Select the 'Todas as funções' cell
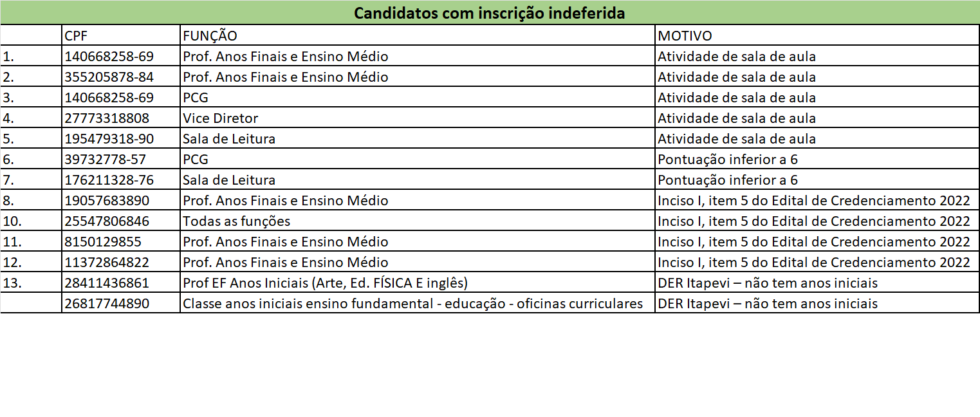 click(418, 221)
